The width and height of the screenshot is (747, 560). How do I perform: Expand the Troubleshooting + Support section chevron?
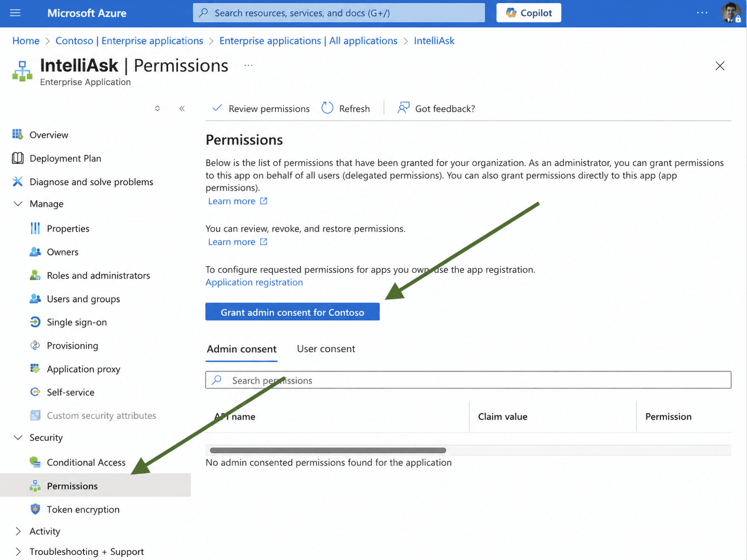(18, 551)
